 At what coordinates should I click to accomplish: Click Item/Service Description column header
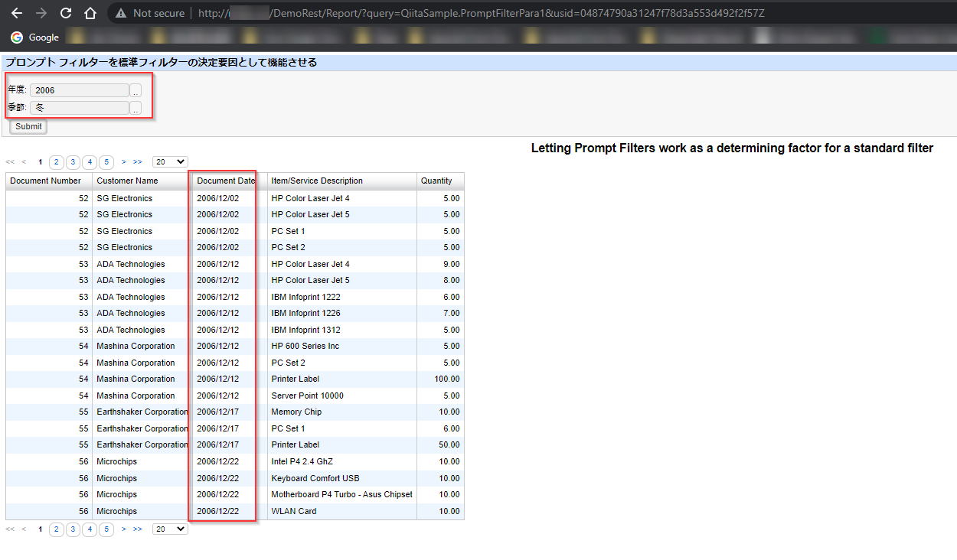coord(341,181)
